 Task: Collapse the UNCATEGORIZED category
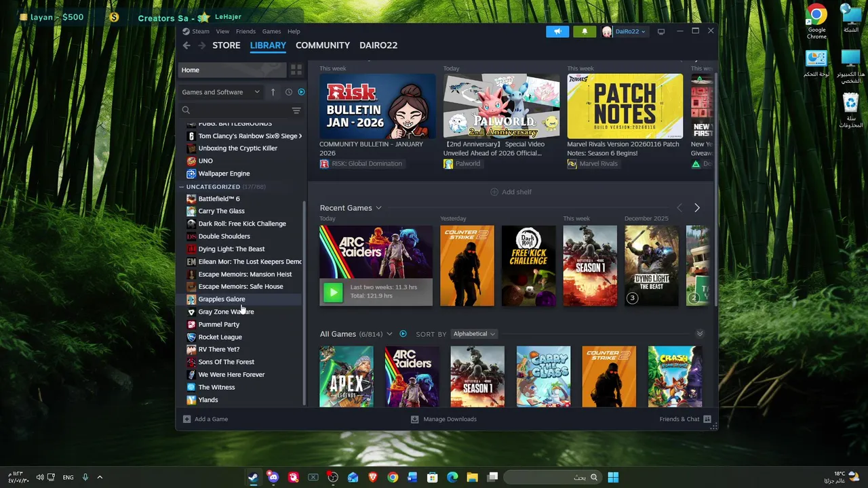point(182,186)
